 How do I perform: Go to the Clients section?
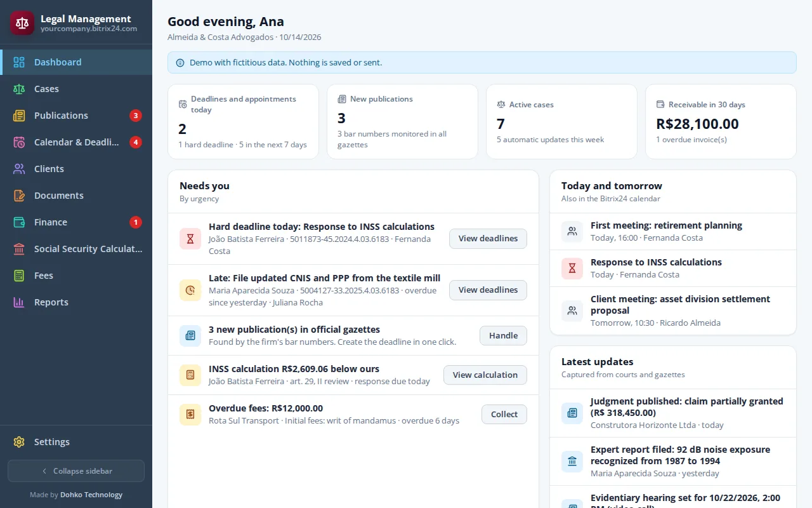pos(76,169)
